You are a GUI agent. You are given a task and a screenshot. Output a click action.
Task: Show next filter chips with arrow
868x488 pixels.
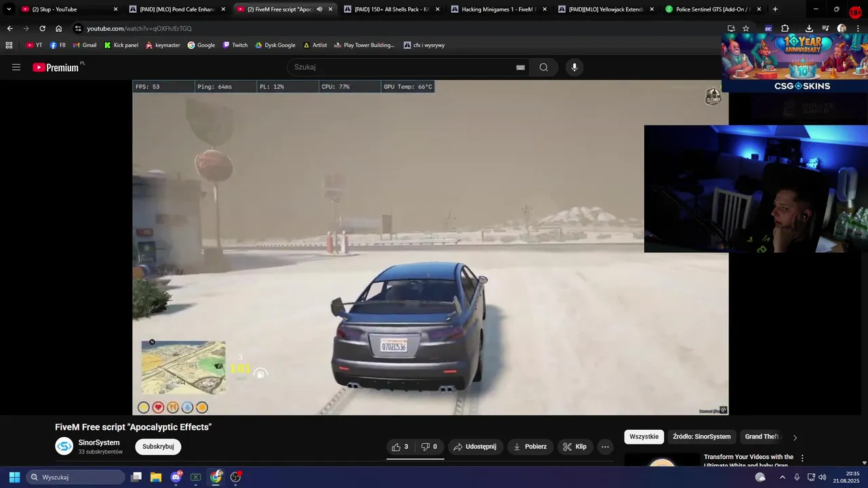(795, 437)
